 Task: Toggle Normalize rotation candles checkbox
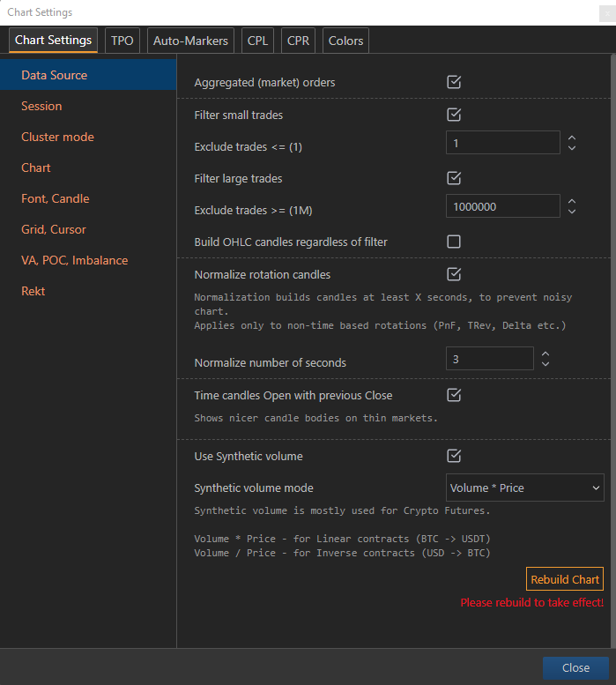click(454, 274)
